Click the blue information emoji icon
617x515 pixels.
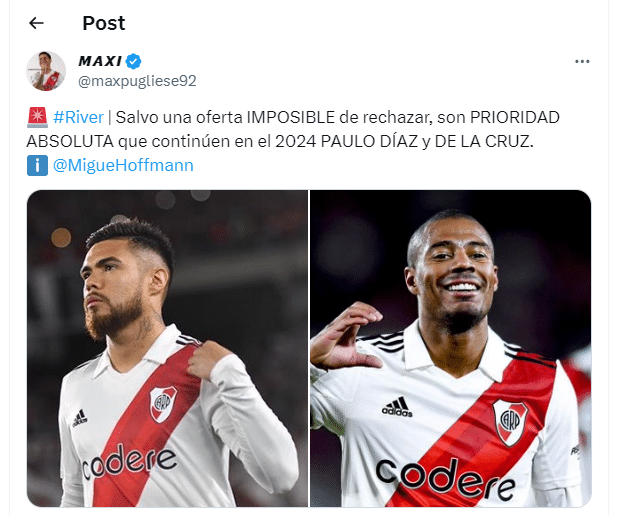point(37,165)
